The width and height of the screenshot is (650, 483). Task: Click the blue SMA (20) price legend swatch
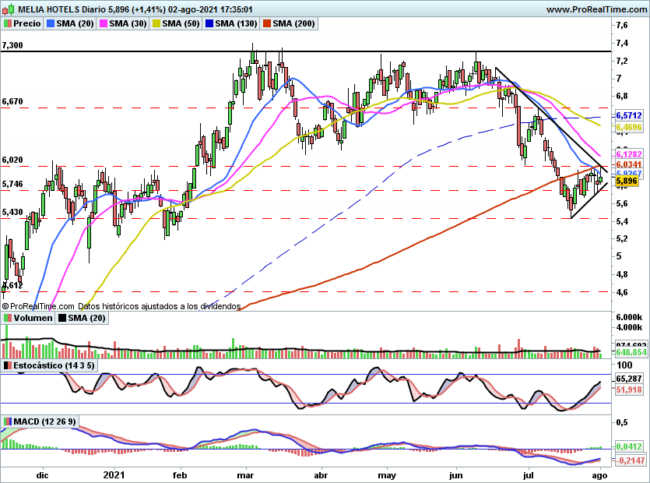[51, 24]
